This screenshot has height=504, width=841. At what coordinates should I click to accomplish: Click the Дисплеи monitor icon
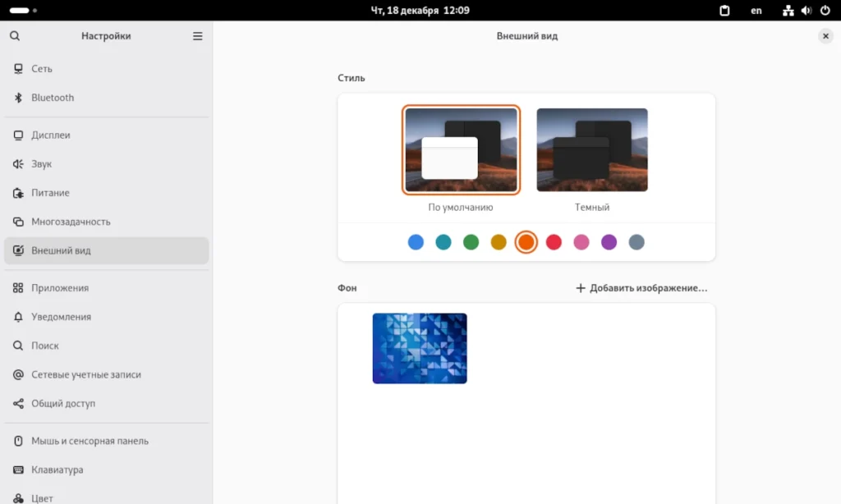pos(18,135)
